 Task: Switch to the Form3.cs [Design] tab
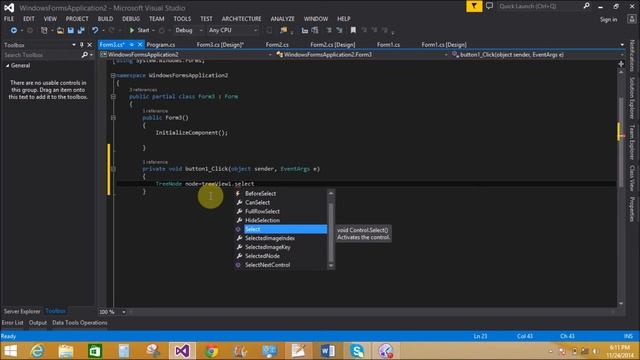pyautogui.click(x=220, y=44)
